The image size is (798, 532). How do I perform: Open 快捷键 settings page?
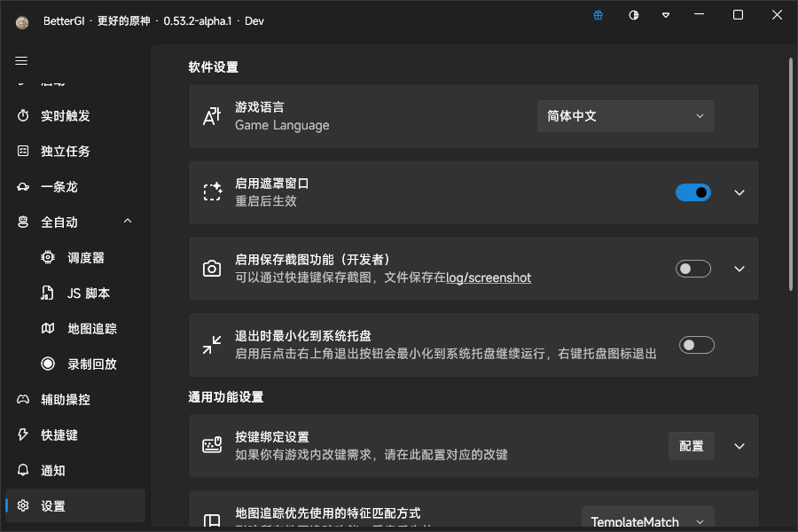(75, 434)
